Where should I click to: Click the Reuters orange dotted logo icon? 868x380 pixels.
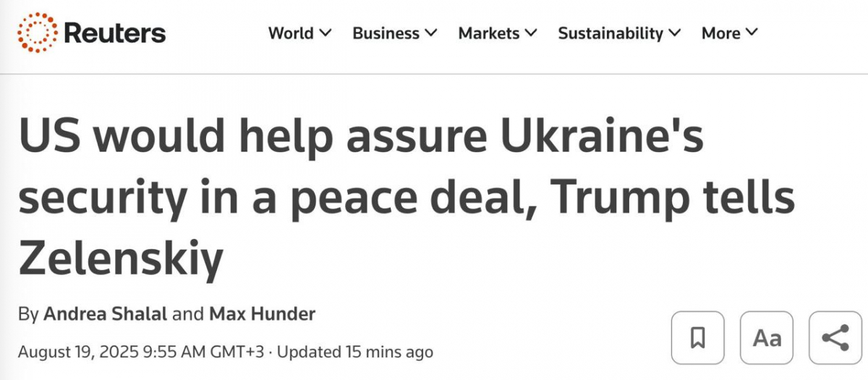[37, 33]
